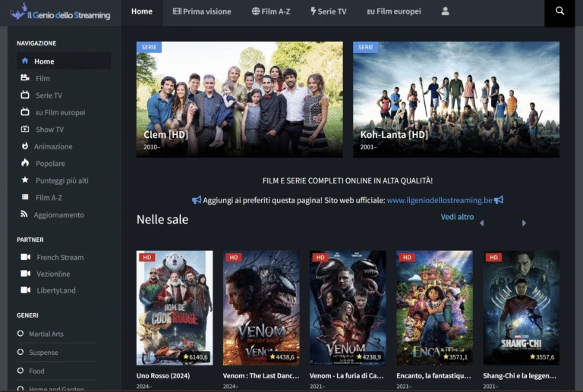583x392 pixels.
Task: Select the Suspense genre
Action: 45,353
